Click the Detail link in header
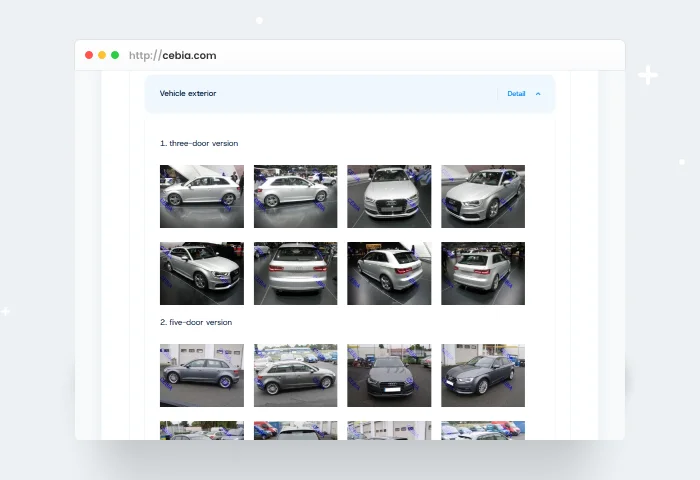This screenshot has height=480, width=700. 515,94
